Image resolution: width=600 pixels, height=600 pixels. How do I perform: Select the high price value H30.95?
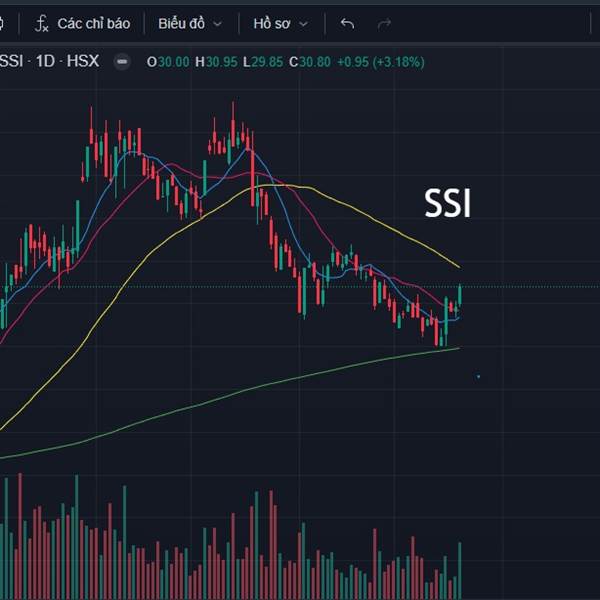click(215, 62)
